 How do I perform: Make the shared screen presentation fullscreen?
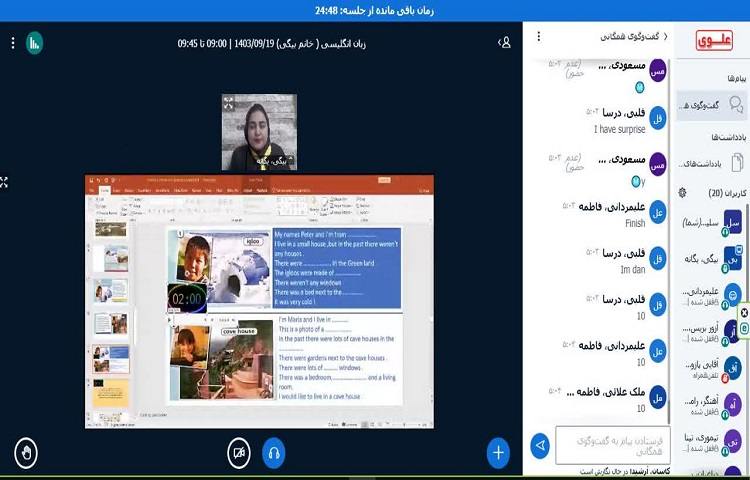[4, 182]
